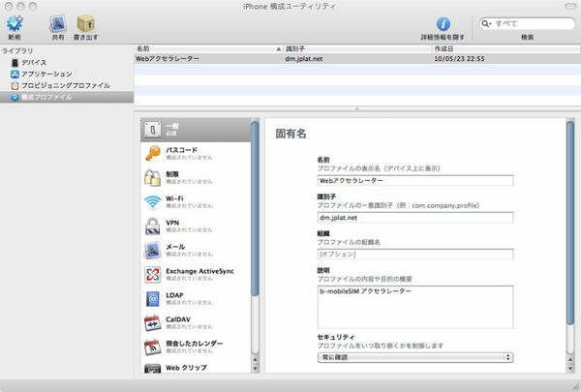
Task: Select デバイス in library sidebar
Action: click(x=34, y=62)
